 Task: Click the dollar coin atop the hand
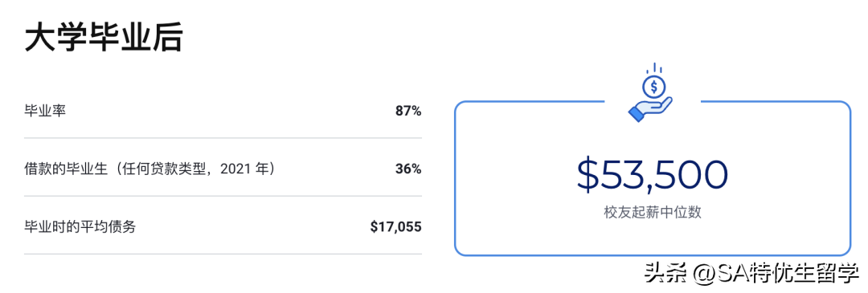coord(654,86)
